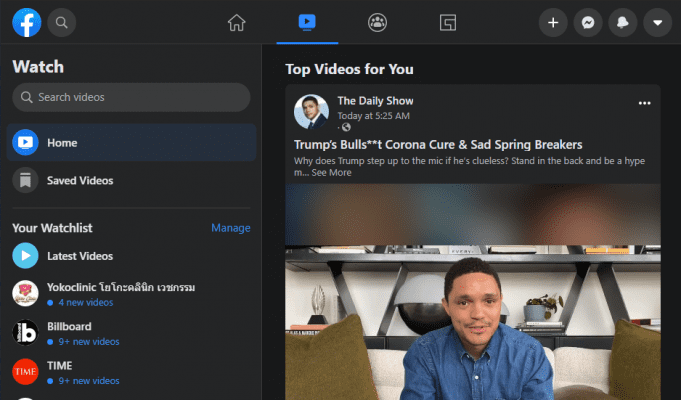The image size is (681, 400).
Task: Open the post options three-dot menu
Action: click(x=645, y=103)
